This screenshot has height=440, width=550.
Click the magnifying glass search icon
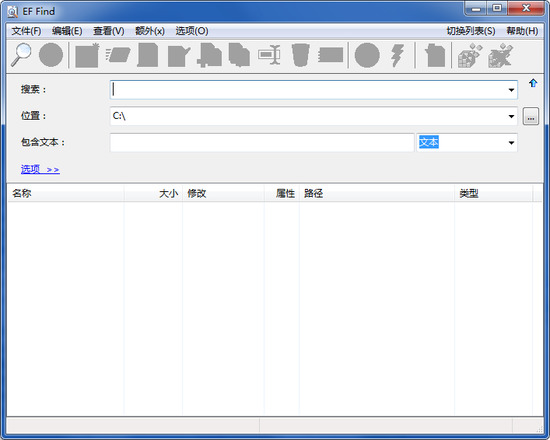21,55
